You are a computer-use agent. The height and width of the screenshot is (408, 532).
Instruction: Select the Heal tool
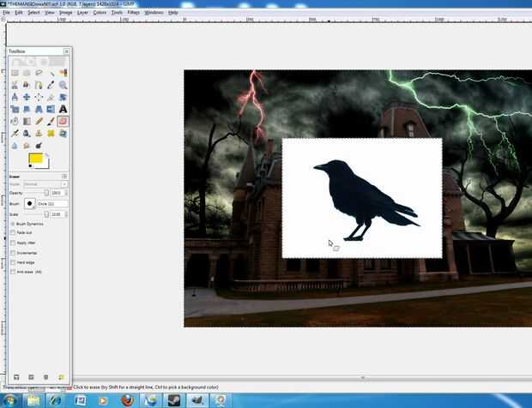51,134
